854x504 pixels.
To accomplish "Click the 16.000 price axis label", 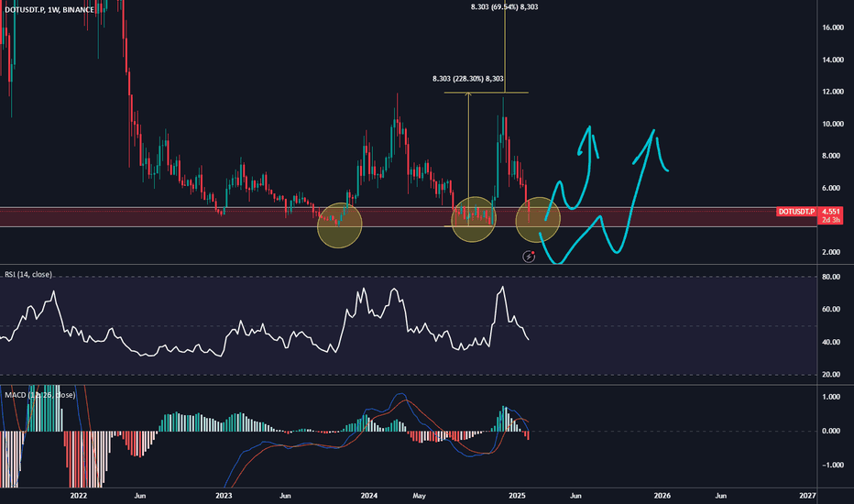I will 832,27.
